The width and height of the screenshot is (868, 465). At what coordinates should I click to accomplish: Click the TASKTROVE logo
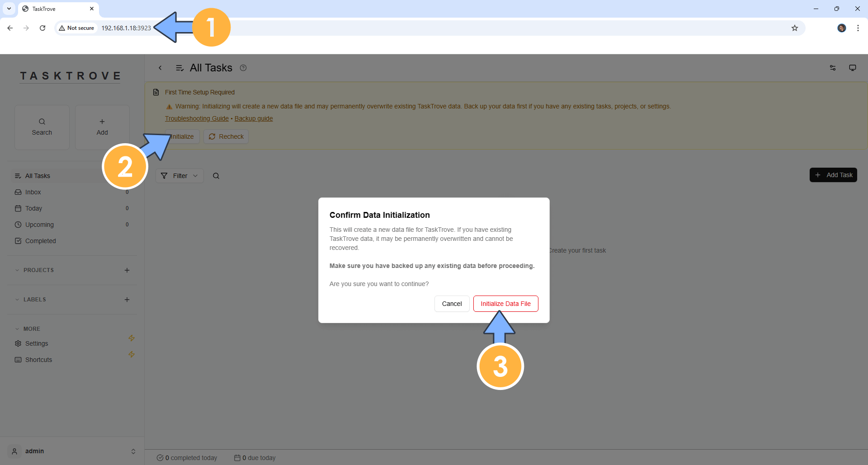71,76
